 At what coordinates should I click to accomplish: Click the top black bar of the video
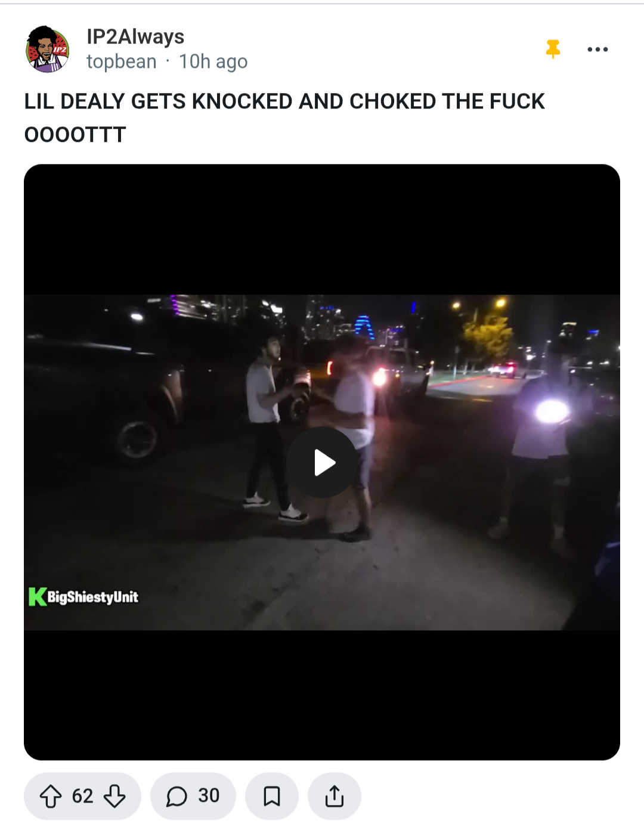coord(322,230)
